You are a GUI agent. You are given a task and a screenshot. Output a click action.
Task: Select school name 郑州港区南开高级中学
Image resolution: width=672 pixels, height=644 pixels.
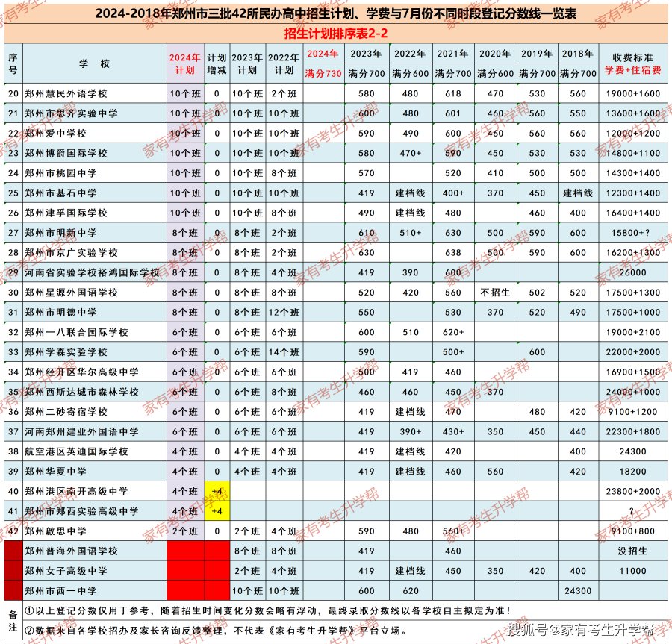coord(76,492)
